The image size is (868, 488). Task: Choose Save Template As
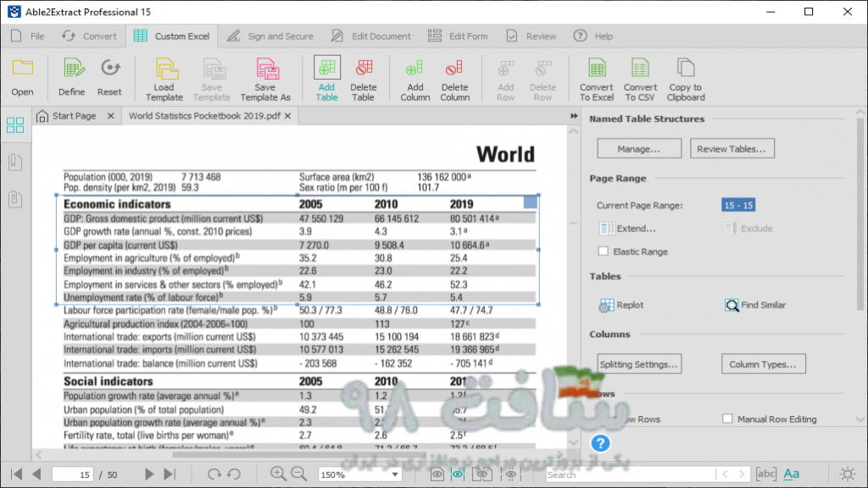265,80
